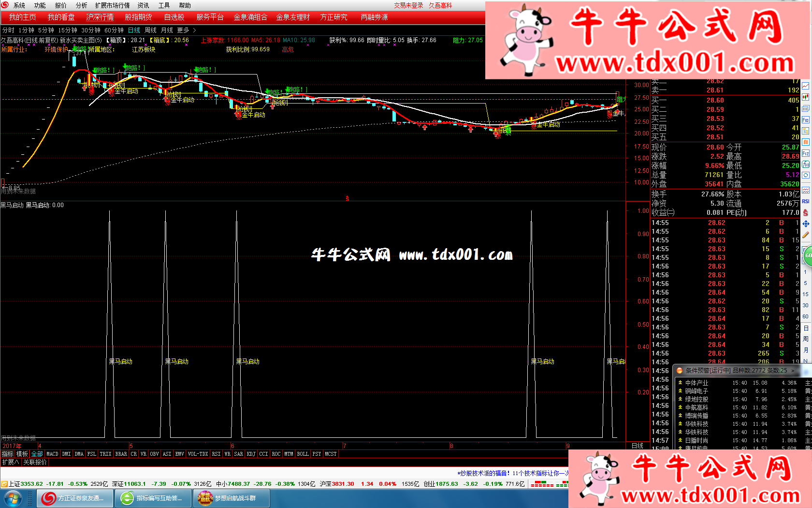Switch chart to 分时 period
812x508 pixels.
[x=8, y=30]
